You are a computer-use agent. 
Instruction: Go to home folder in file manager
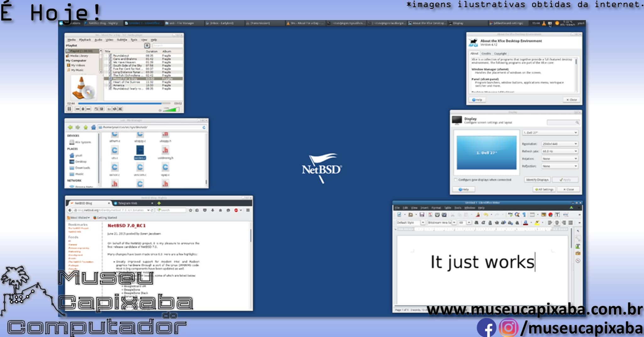pos(93,127)
